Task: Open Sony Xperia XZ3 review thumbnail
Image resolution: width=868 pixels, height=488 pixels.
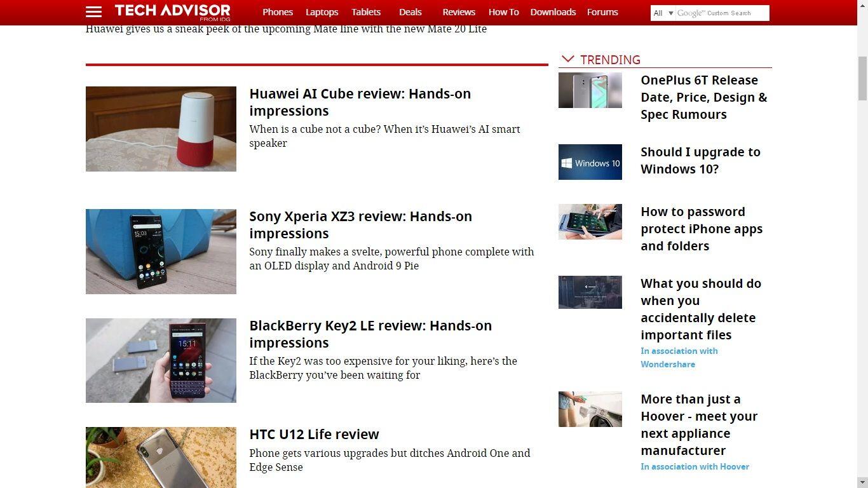Action: point(161,252)
